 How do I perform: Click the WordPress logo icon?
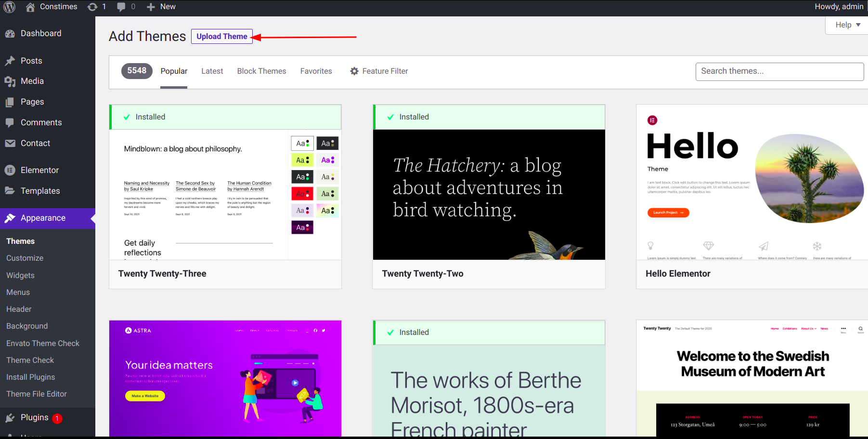[x=10, y=7]
